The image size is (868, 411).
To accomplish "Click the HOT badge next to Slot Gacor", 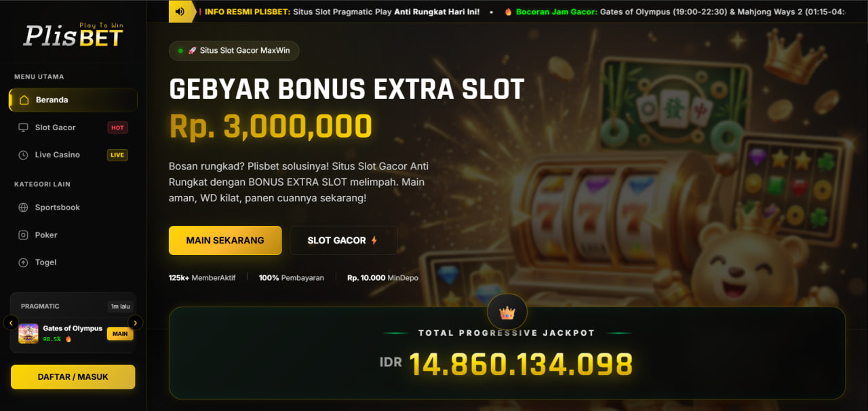I will coord(117,128).
